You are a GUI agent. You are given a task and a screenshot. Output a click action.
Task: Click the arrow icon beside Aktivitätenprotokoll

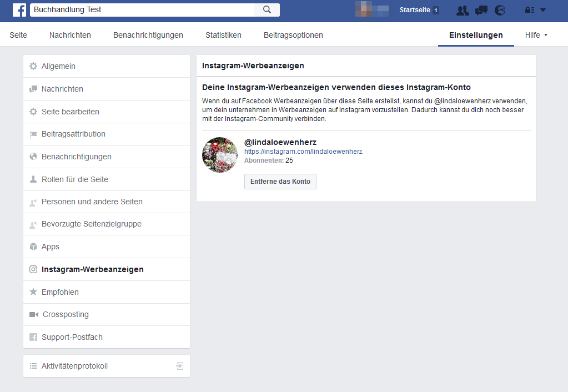[x=179, y=366]
